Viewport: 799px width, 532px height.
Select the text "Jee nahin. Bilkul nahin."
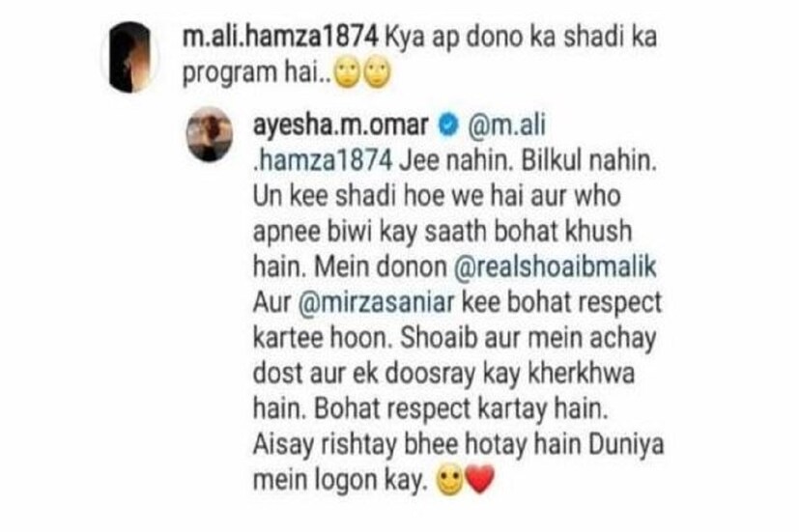tap(528, 161)
